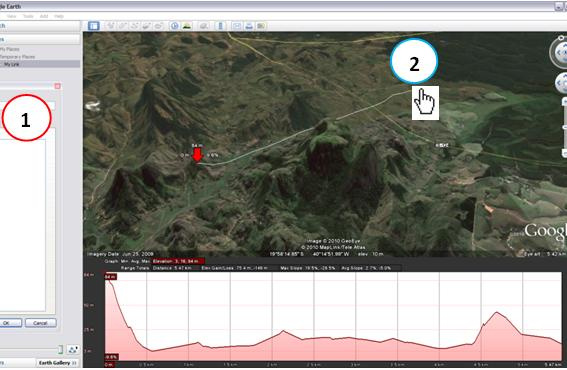Close the dialog with red X
567x370 pixels.
coord(57,86)
